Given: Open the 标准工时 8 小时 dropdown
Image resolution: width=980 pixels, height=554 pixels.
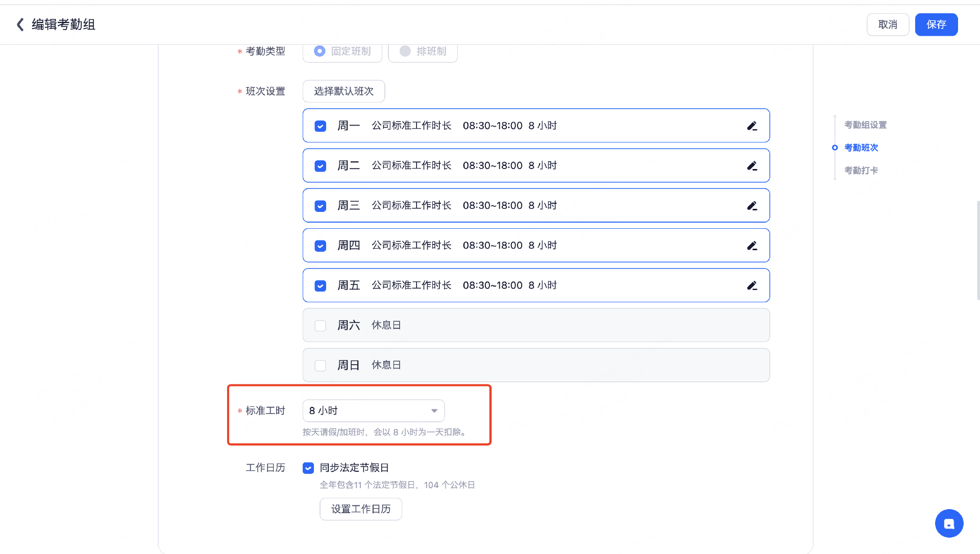Looking at the screenshot, I should coord(374,411).
